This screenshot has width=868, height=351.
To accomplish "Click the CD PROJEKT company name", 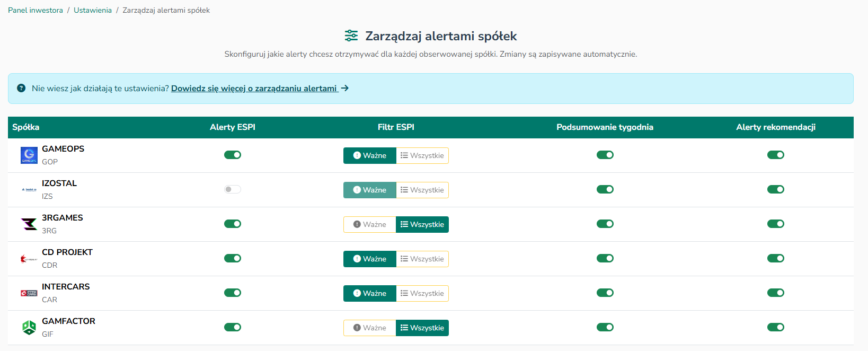I will pos(67,252).
